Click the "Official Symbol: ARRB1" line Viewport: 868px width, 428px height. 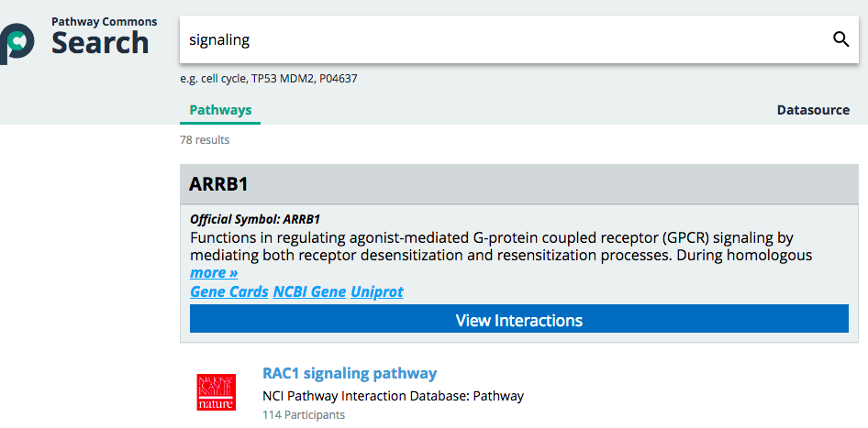click(255, 219)
